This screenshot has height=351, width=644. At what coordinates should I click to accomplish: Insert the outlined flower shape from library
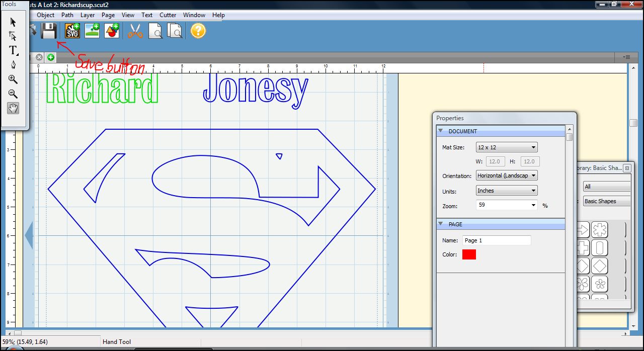[x=599, y=284]
